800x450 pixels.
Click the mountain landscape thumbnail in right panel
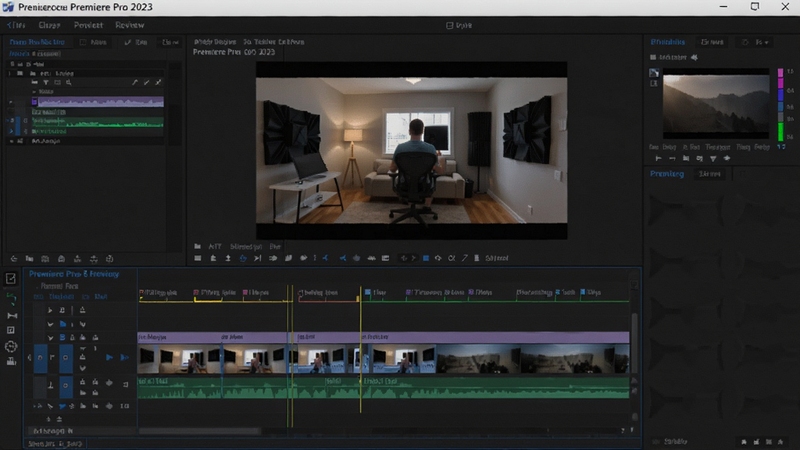716,104
